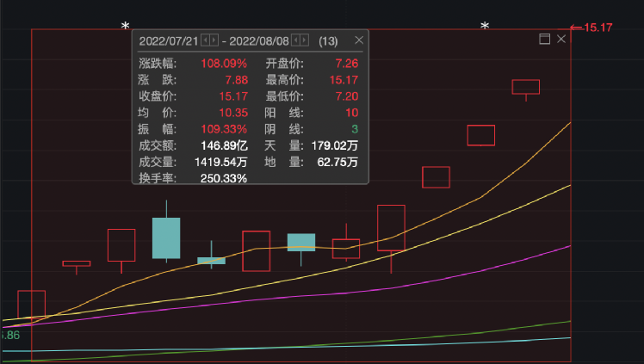Click the 涨跌幅 value 108.09%
Viewport: 644px width, 364px height.
(x=224, y=64)
